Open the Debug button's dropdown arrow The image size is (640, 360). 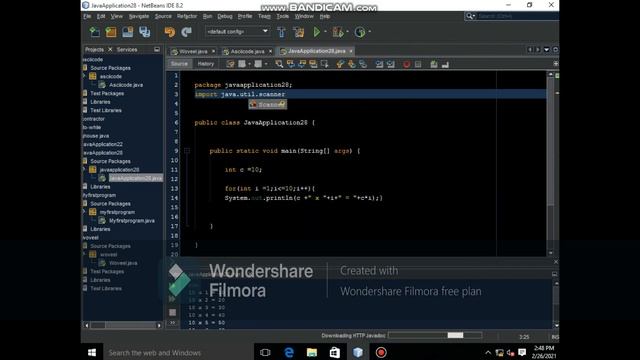tap(347, 32)
